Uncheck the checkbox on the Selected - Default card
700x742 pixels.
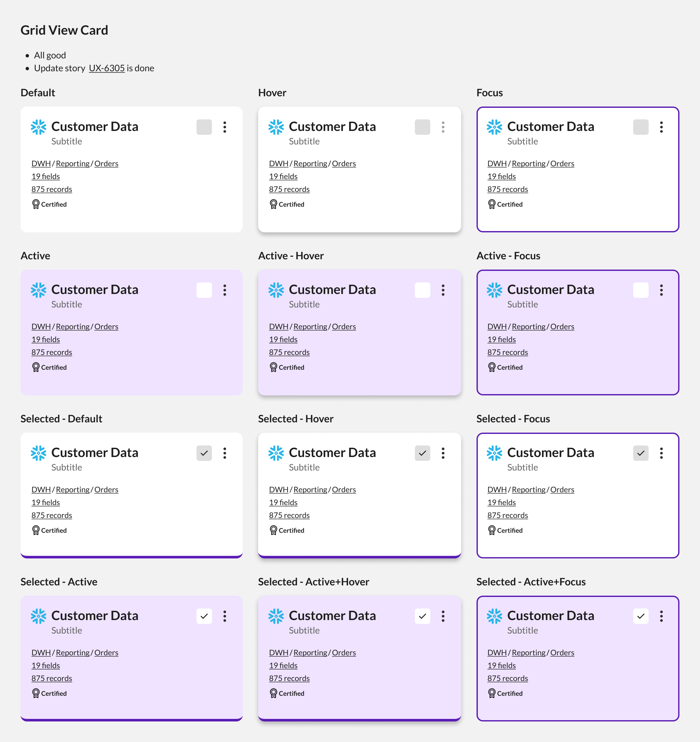tap(204, 453)
